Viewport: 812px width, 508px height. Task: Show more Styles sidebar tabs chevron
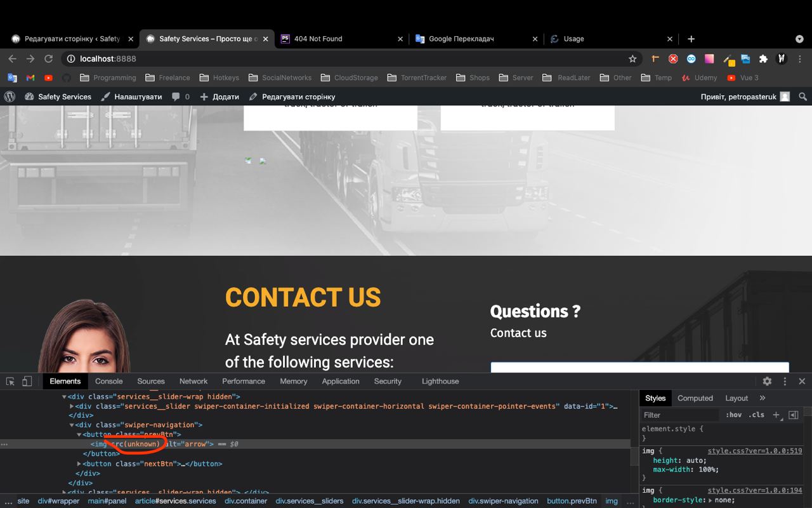tap(763, 398)
